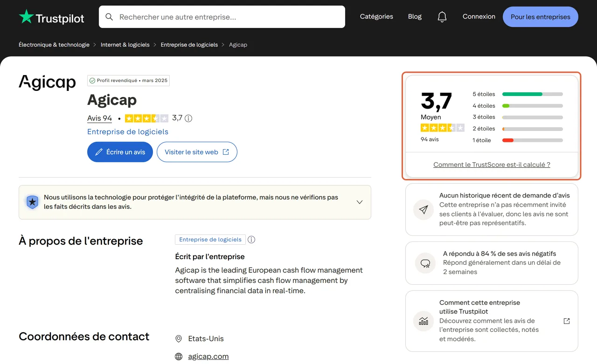597x364 pixels.
Task: Go to Connexion
Action: (x=479, y=16)
